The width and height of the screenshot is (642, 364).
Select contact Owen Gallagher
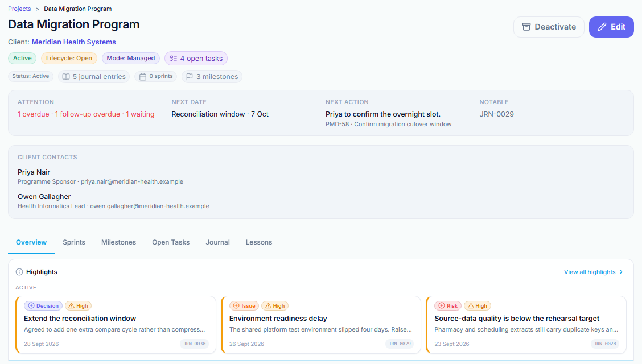[44, 197]
